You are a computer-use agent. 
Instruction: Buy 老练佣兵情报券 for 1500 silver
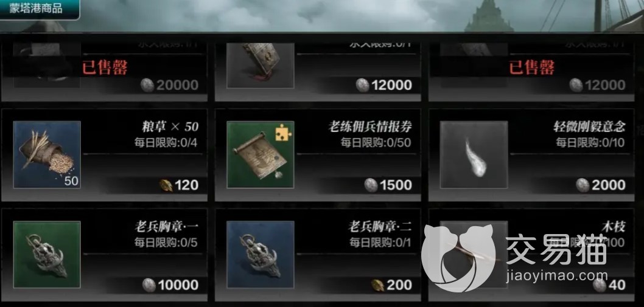[x=388, y=185]
